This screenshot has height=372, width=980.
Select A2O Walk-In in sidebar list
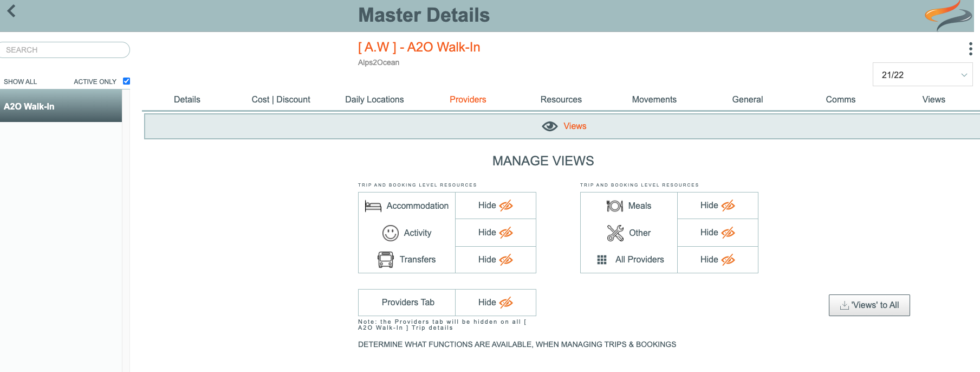point(61,106)
